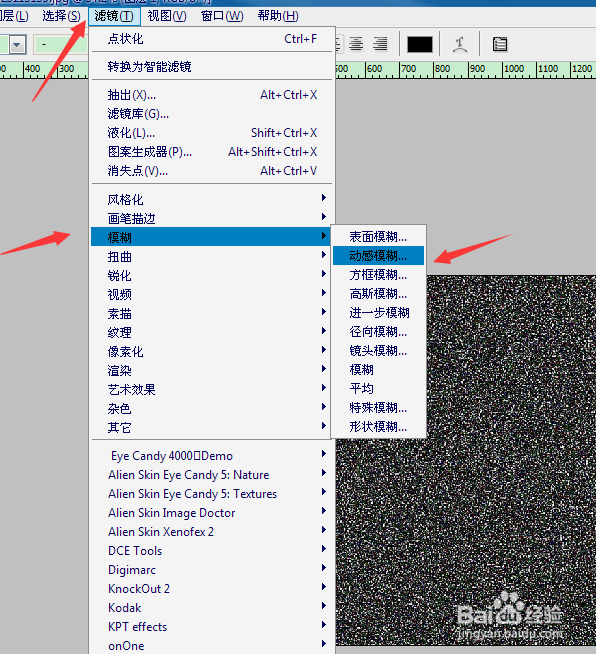Choose 平均 average blur
596x654 pixels.
(x=378, y=388)
